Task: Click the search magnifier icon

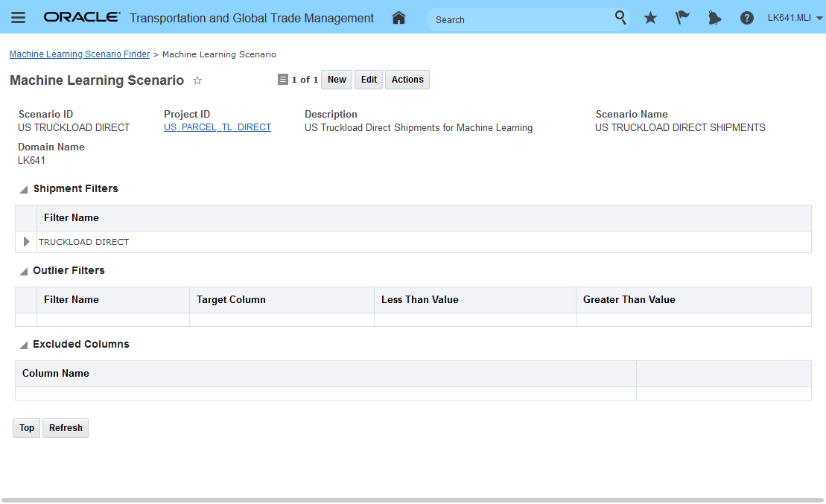Action: [620, 18]
